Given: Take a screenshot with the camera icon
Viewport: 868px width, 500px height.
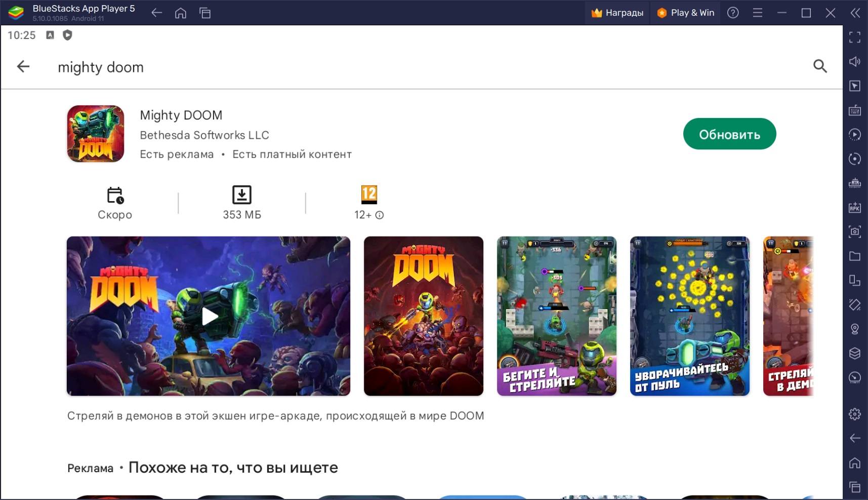Looking at the screenshot, I should point(855,232).
